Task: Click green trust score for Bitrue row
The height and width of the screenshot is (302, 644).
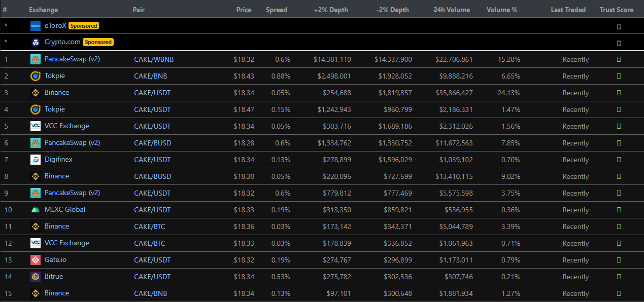Action: pyautogui.click(x=619, y=277)
